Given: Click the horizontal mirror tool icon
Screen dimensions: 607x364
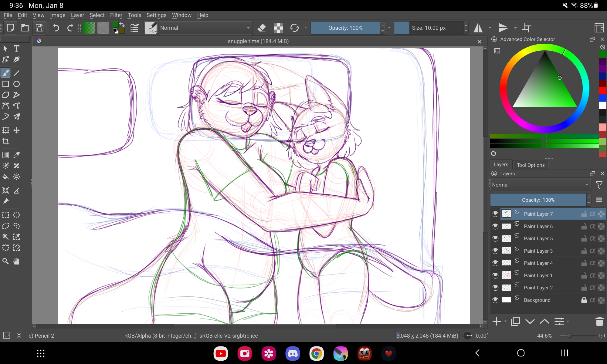Looking at the screenshot, I should (x=478, y=28).
